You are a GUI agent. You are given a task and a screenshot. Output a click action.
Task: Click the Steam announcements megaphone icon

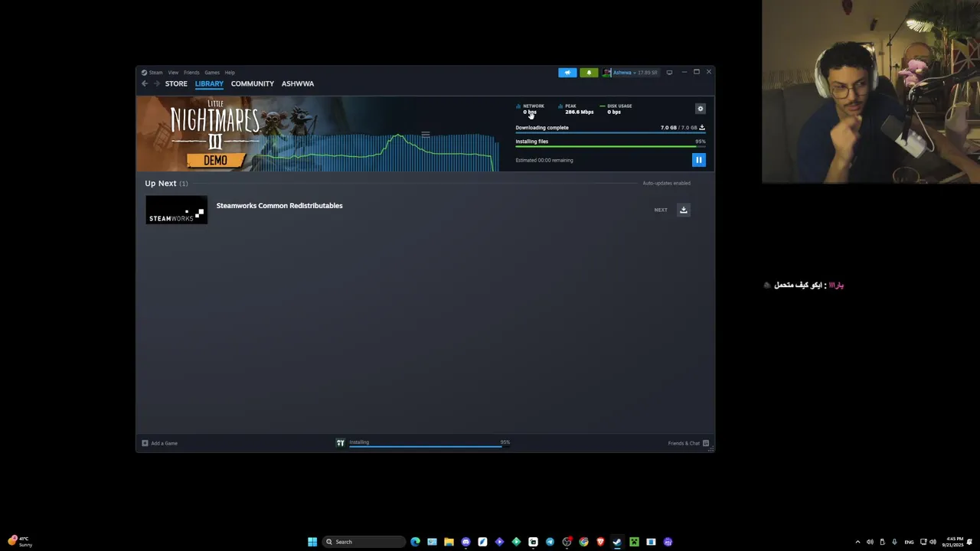567,73
